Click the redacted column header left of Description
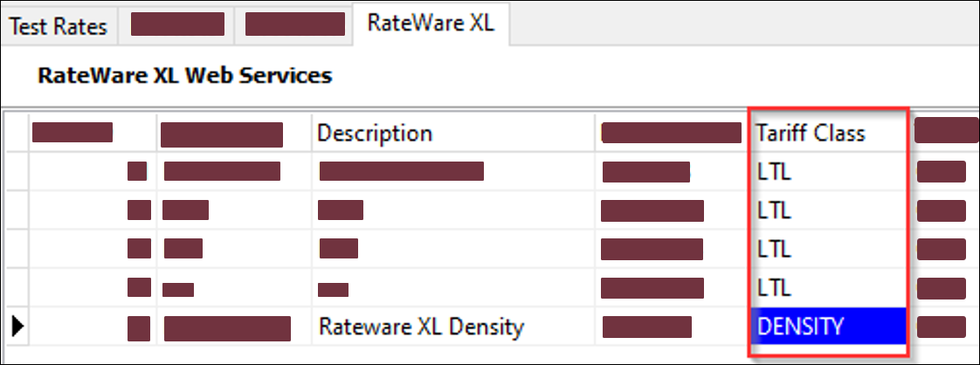Viewport: 980px width, 365px height. pos(222,134)
